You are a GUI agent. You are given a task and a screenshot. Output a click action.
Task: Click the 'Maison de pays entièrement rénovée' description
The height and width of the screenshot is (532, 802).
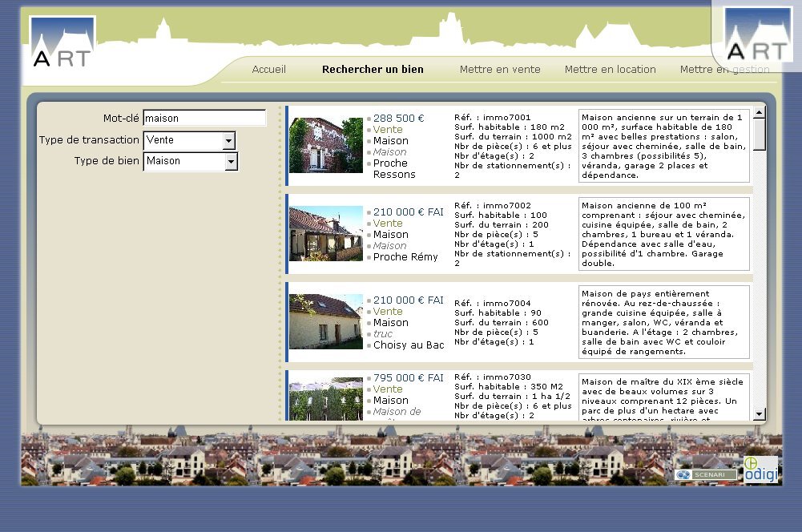pyautogui.click(x=664, y=322)
